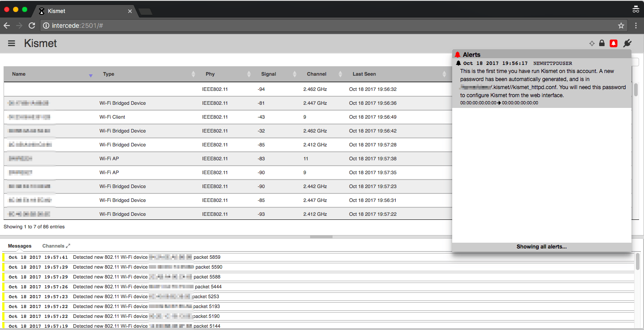Click the lock icon in the header
644x330 pixels.
point(602,43)
